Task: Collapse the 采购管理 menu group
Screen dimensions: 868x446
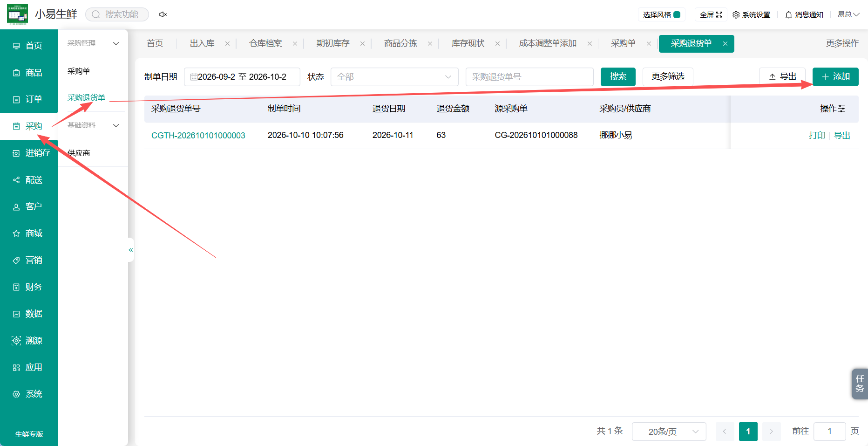Action: click(x=116, y=43)
